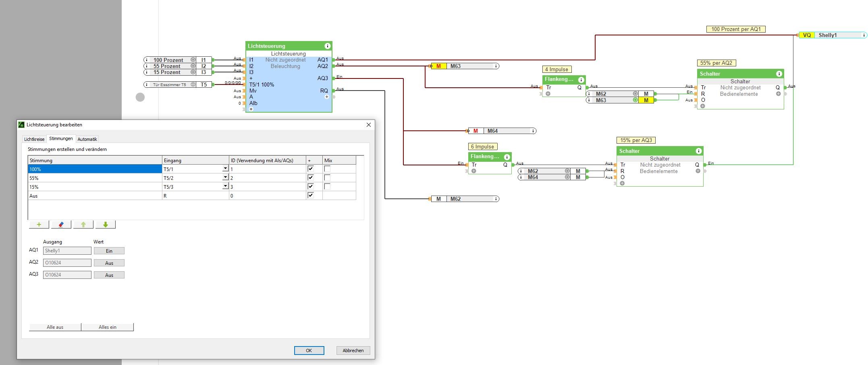Uncheck the + checkbox for the Aus mood
The image size is (868, 365).
tap(310, 196)
